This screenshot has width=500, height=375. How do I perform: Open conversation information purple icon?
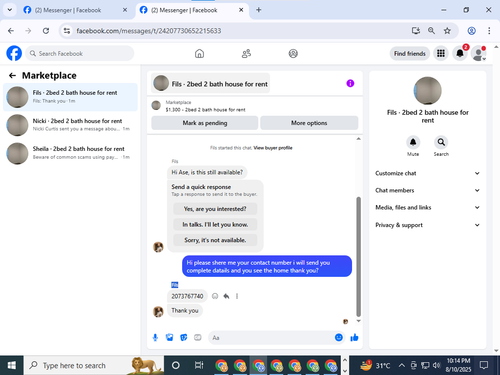pyautogui.click(x=350, y=83)
